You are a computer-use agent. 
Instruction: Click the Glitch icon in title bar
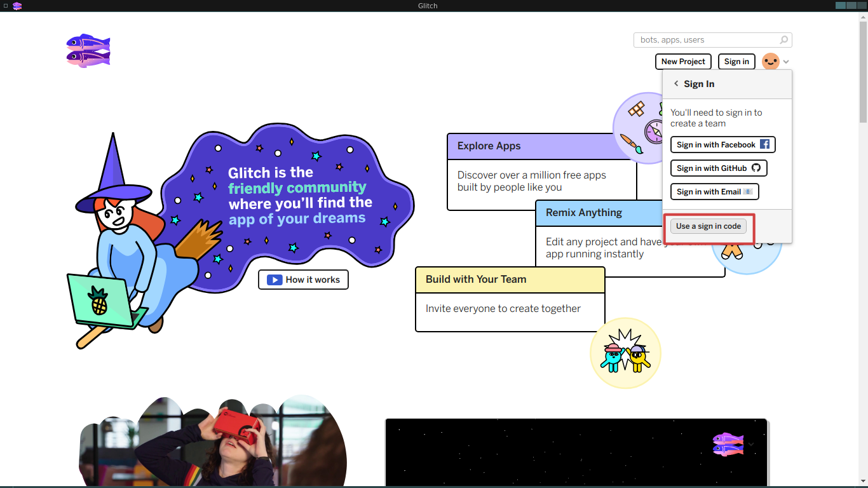[x=17, y=6]
